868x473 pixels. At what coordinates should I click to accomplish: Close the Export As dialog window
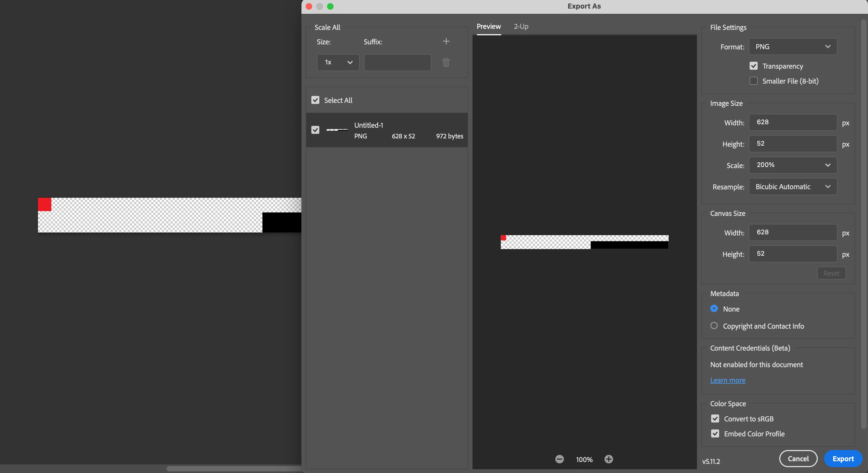click(309, 6)
